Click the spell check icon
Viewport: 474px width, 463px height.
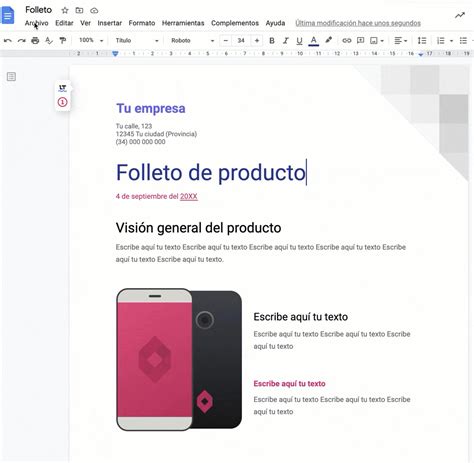tap(49, 41)
